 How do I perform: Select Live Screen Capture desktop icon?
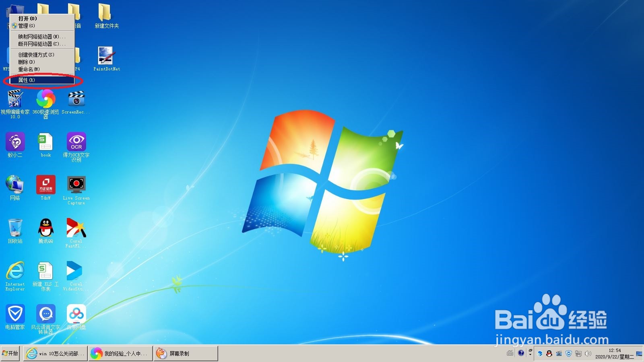click(x=76, y=190)
